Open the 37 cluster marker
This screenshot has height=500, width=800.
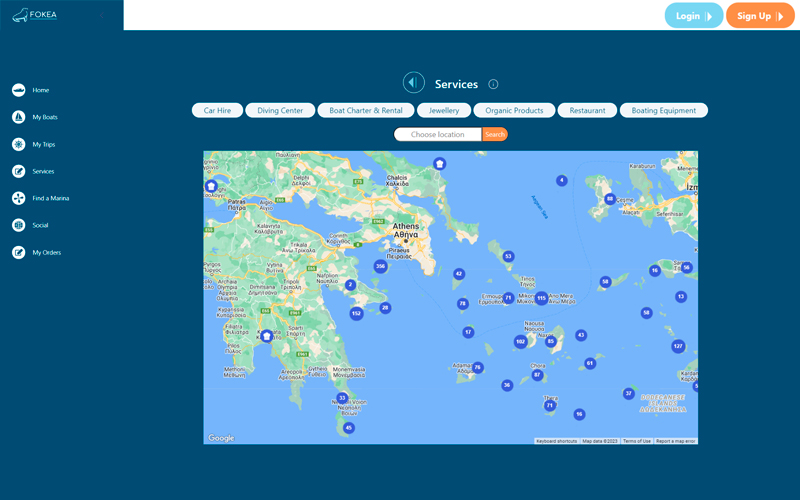coord(629,393)
